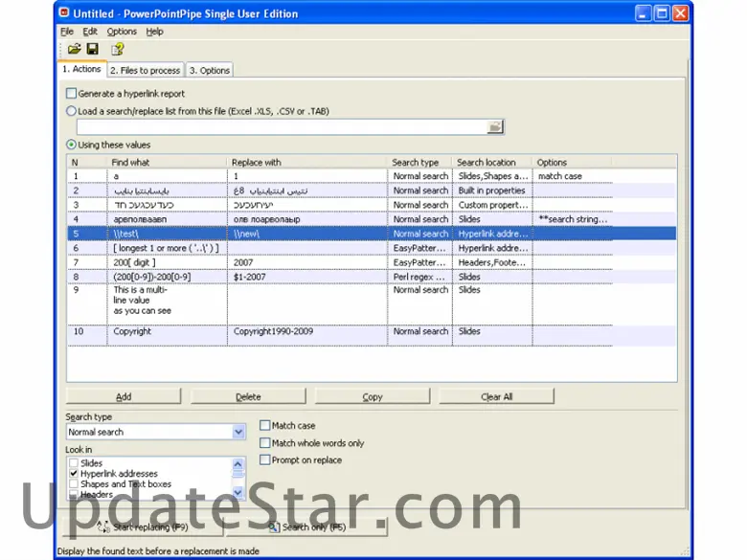The image size is (747, 560).
Task: Expand the Search type dropdown
Action: pyautogui.click(x=238, y=432)
